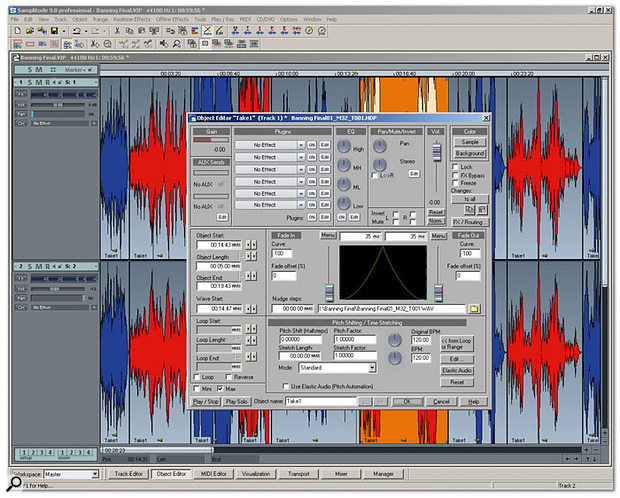620x498 pixels.
Task: Select the zoom magnifier icon beside scissors mode
Action: click(107, 44)
